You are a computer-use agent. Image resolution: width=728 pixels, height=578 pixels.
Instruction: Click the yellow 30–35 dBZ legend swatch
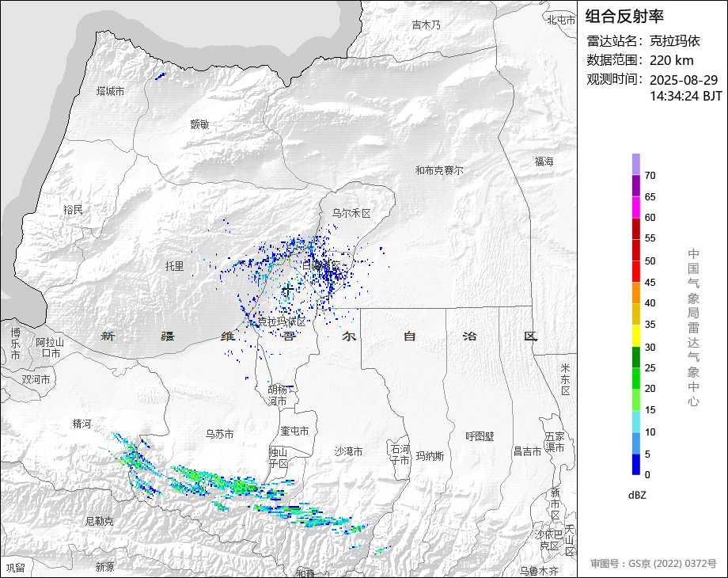[x=636, y=336]
